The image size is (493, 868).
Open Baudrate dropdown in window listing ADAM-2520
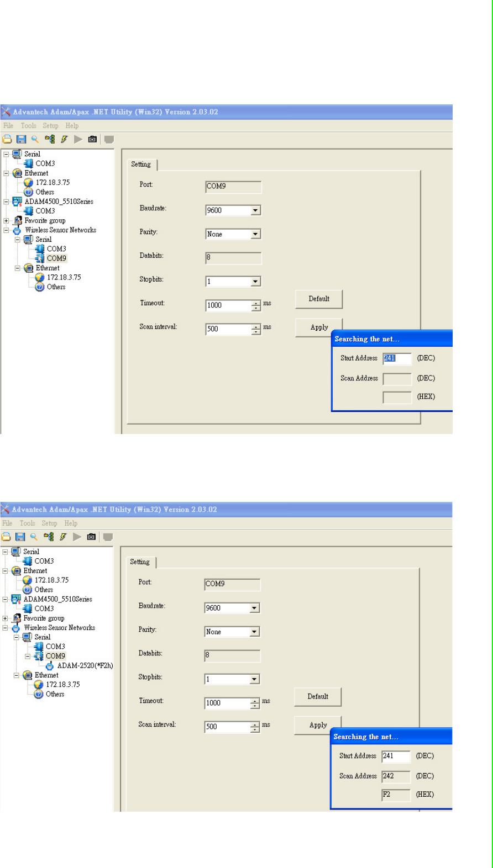pyautogui.click(x=254, y=608)
